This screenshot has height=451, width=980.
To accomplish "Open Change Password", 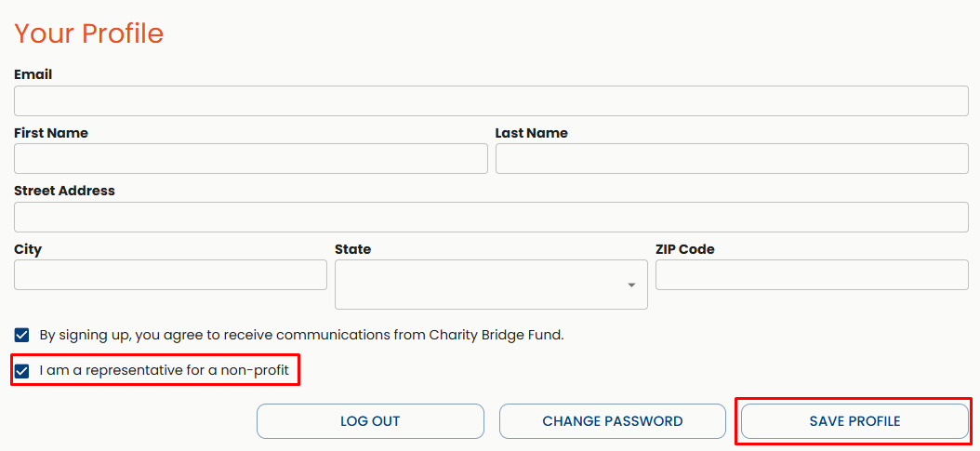I will tap(612, 421).
